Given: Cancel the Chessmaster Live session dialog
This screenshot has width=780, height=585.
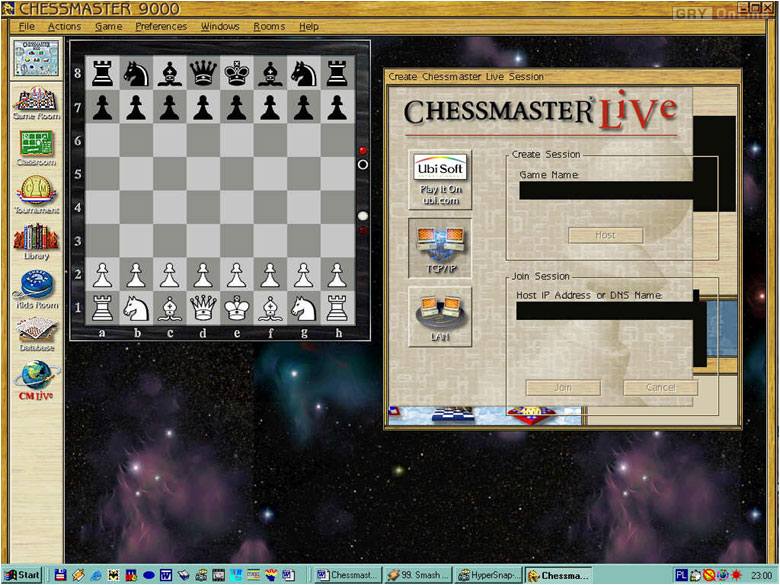Looking at the screenshot, I should point(661,388).
